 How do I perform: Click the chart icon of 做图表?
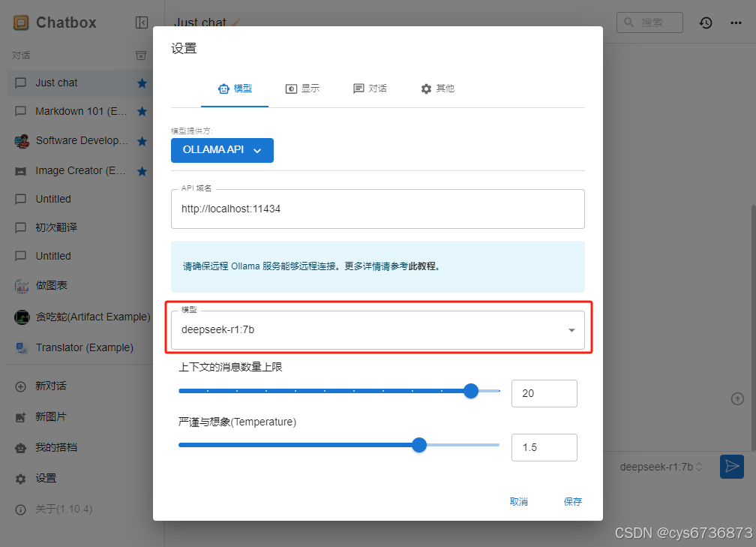tap(22, 286)
